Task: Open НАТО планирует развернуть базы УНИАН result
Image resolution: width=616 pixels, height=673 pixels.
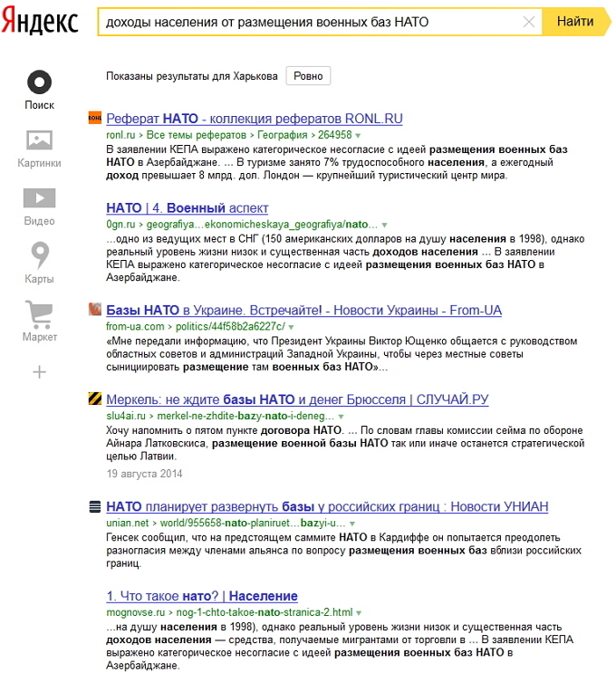Action: [x=327, y=507]
